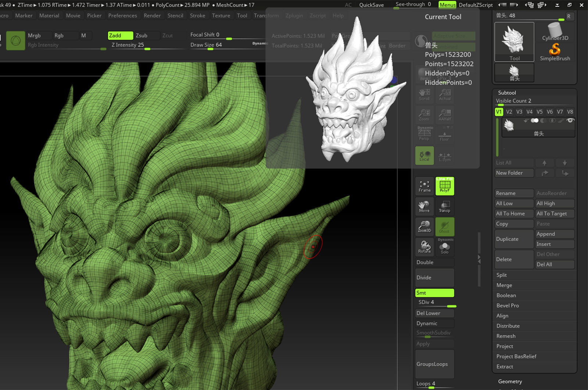Toggle the M material mode
This screenshot has height=390, width=588.
point(85,35)
